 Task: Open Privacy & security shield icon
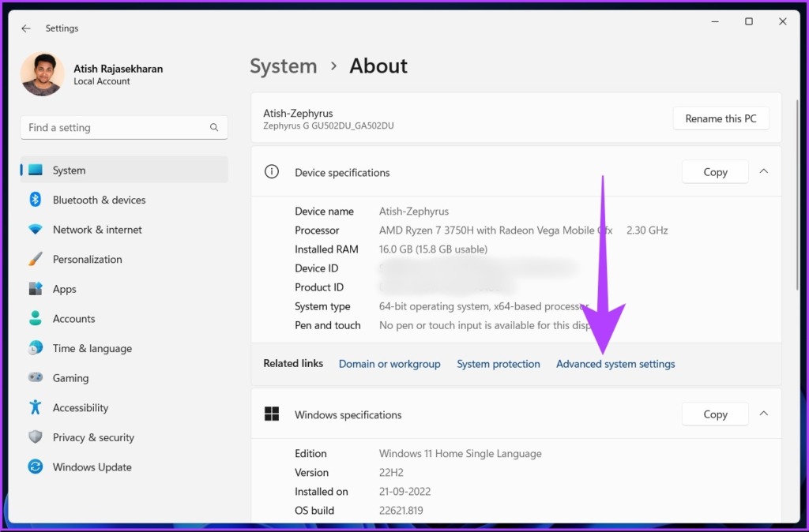[x=35, y=437]
